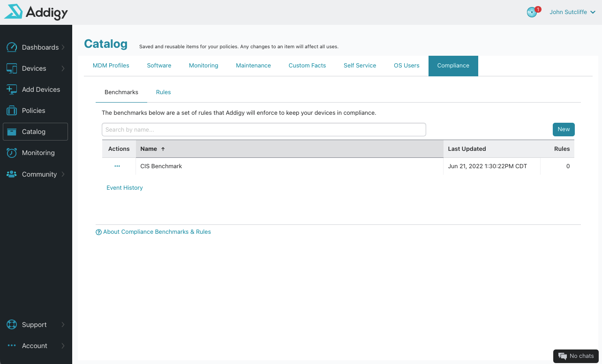The height and width of the screenshot is (364, 602).
Task: Expand the Devices submenu chevron
Action: click(x=63, y=68)
